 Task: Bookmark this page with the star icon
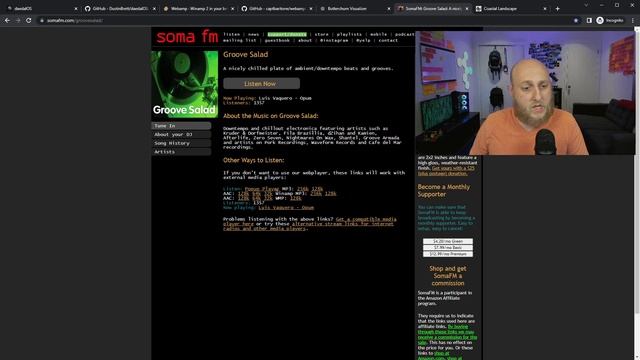pyautogui.click(x=576, y=20)
